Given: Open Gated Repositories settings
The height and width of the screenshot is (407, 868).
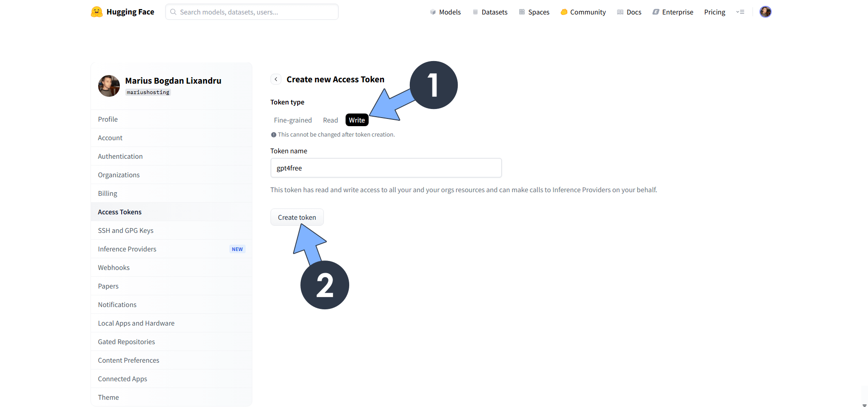Looking at the screenshot, I should 171,341.
